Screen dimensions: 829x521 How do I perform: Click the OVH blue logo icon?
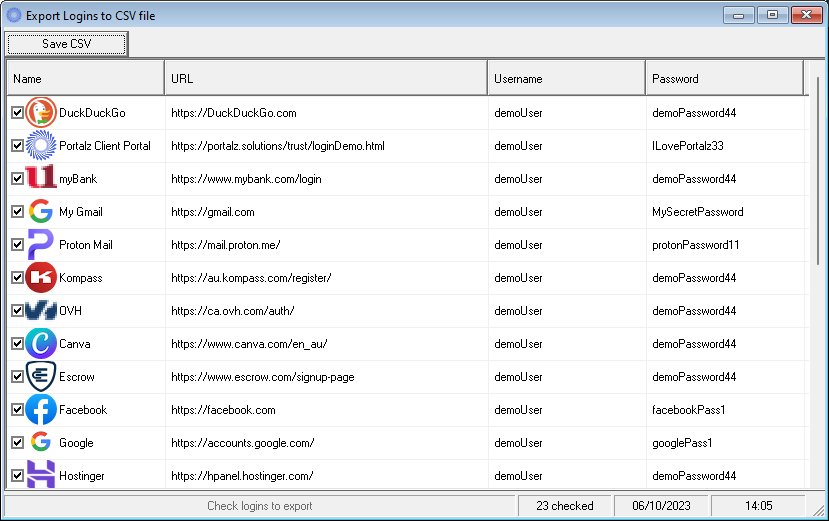pyautogui.click(x=41, y=310)
